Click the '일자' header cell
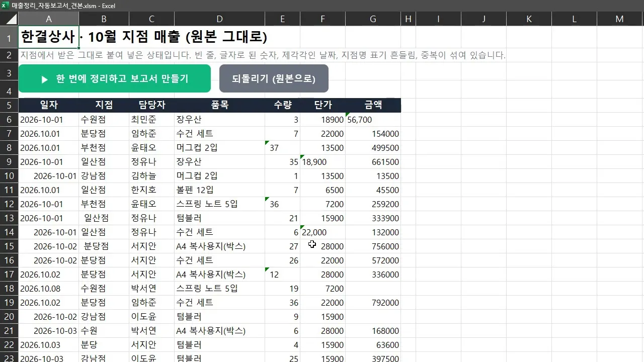 49,105
